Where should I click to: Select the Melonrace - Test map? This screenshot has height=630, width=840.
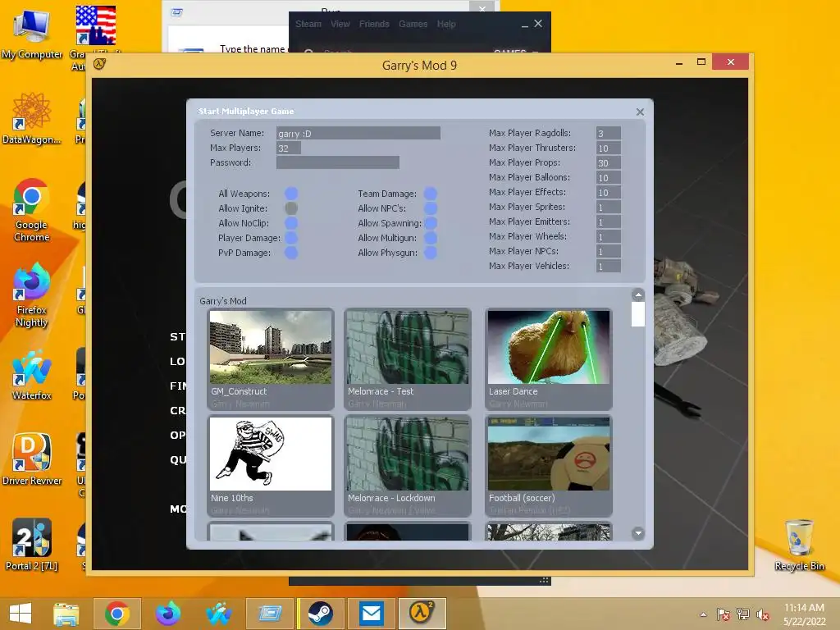[x=408, y=359]
